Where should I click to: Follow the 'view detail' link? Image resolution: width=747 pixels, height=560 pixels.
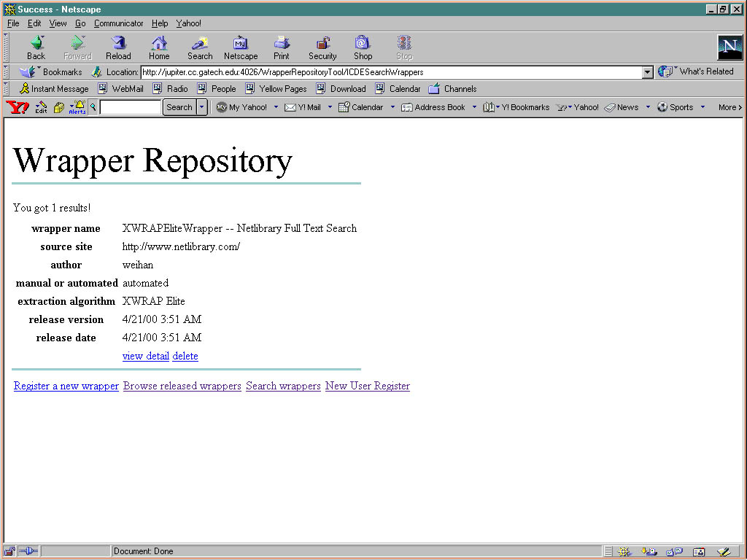click(146, 356)
